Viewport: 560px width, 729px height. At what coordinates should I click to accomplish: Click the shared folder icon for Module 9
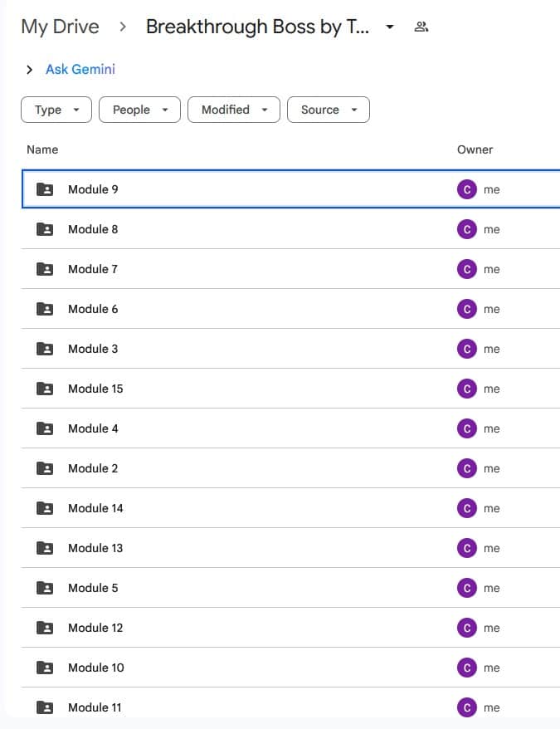pos(45,189)
